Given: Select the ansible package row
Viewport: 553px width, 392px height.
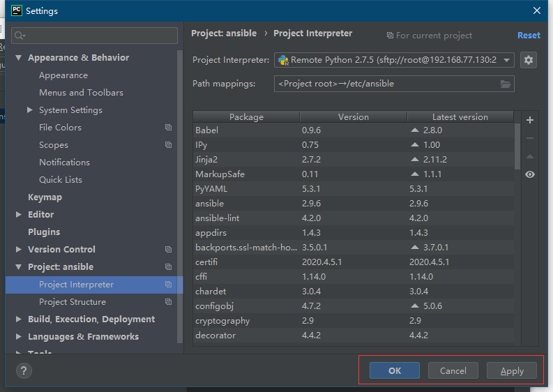Looking at the screenshot, I should point(354,204).
